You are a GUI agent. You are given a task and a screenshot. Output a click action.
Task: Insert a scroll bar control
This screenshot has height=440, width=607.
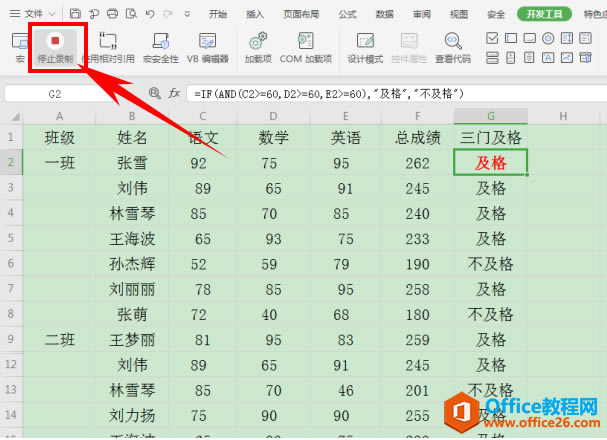[529, 58]
